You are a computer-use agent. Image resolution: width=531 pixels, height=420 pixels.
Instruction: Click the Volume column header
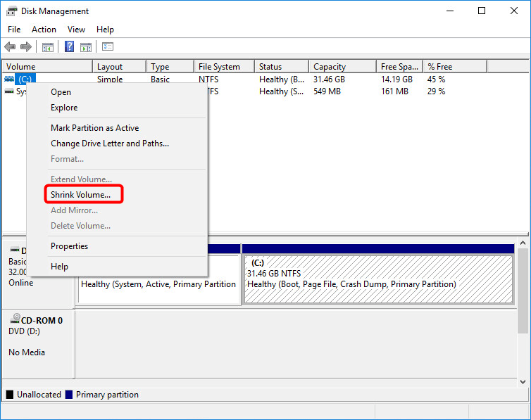[47, 67]
